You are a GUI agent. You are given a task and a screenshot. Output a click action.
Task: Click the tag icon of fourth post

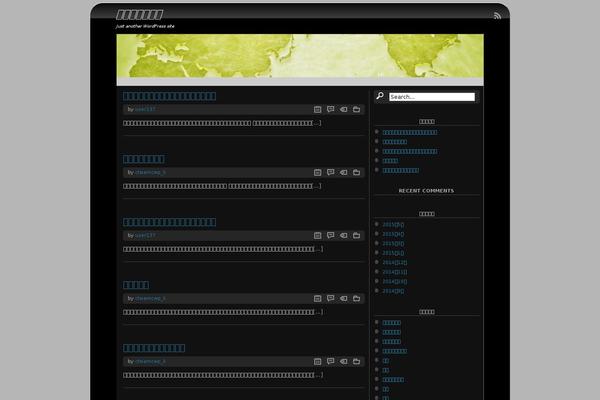click(344, 299)
